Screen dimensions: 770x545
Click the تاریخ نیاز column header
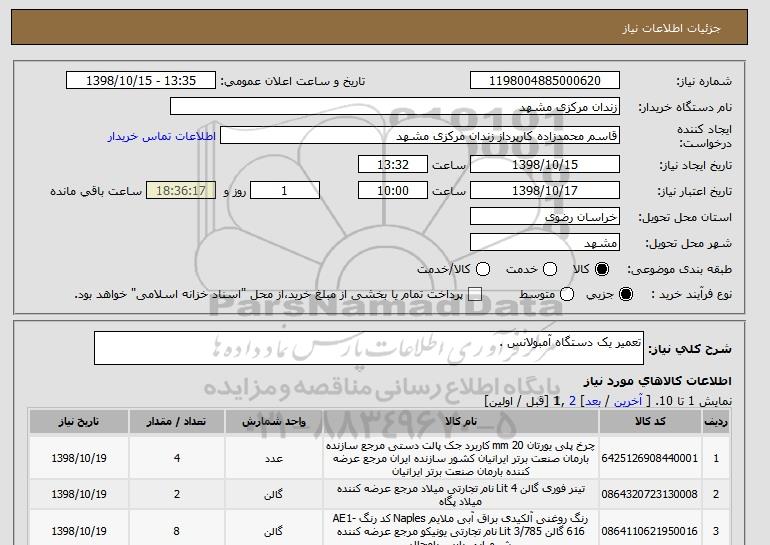(x=79, y=422)
